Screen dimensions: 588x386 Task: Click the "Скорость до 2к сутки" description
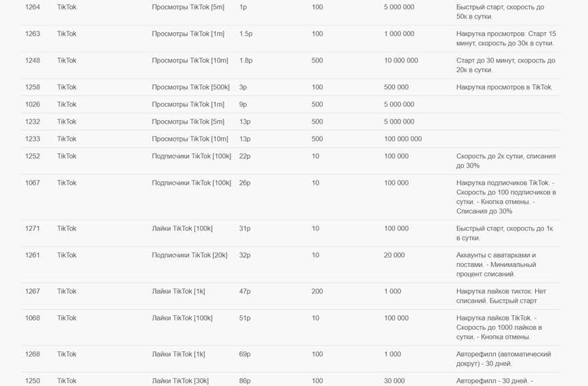coord(505,161)
